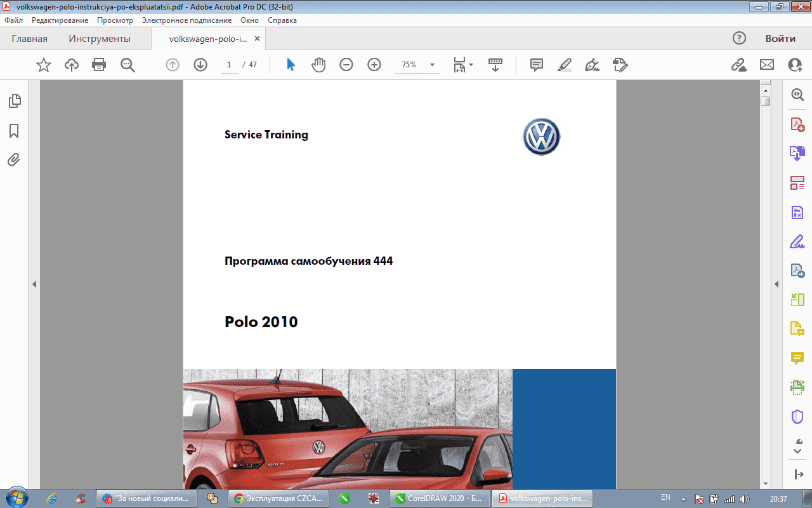Close the volkswagen-polo document tab

[257, 39]
